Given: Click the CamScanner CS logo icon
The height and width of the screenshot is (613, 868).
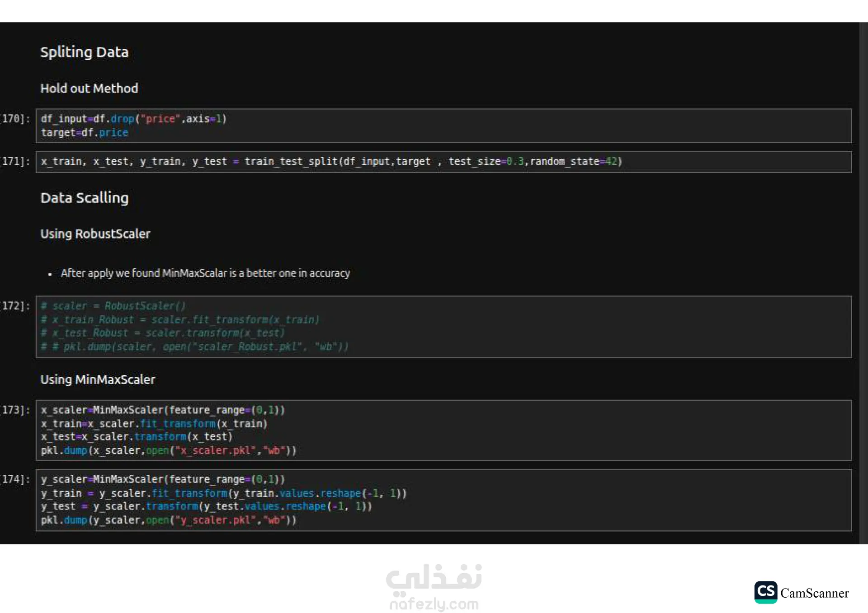Looking at the screenshot, I should point(765,592).
